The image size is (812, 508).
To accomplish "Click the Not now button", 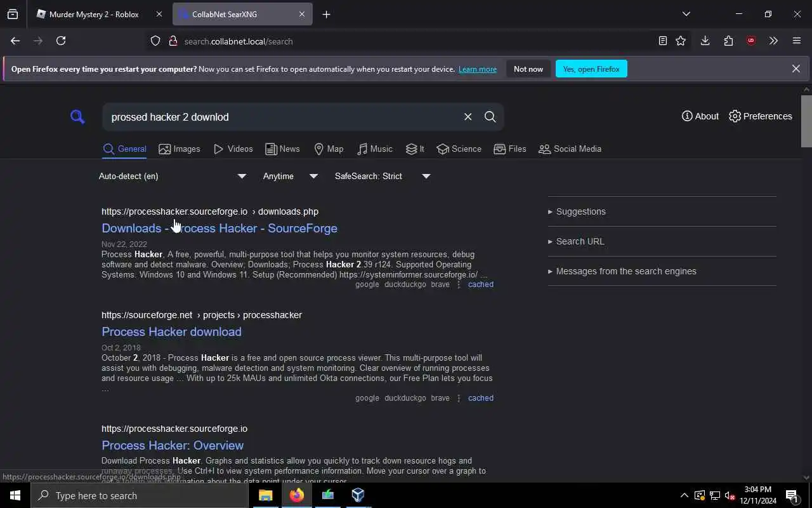I will [528, 69].
